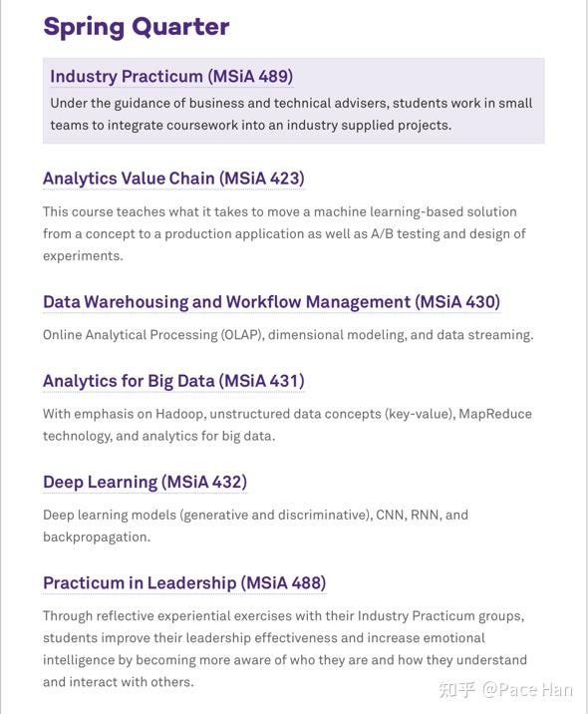
Task: Click the @Pace Han watermark text
Action: click(x=527, y=690)
